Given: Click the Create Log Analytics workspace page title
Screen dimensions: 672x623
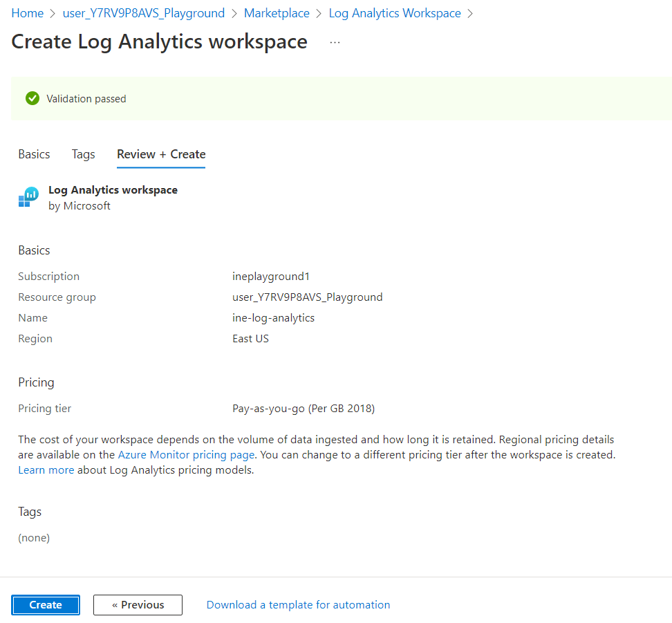Looking at the screenshot, I should click(160, 41).
